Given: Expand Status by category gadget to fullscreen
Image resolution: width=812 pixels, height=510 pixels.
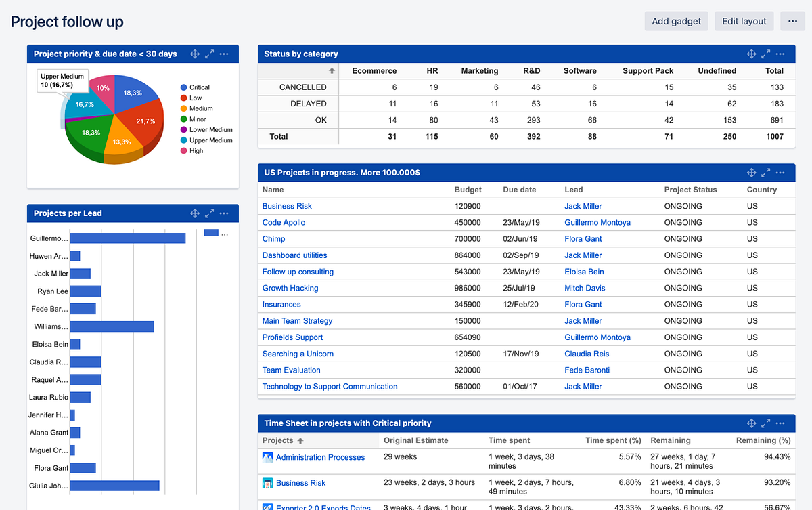Looking at the screenshot, I should [766, 54].
